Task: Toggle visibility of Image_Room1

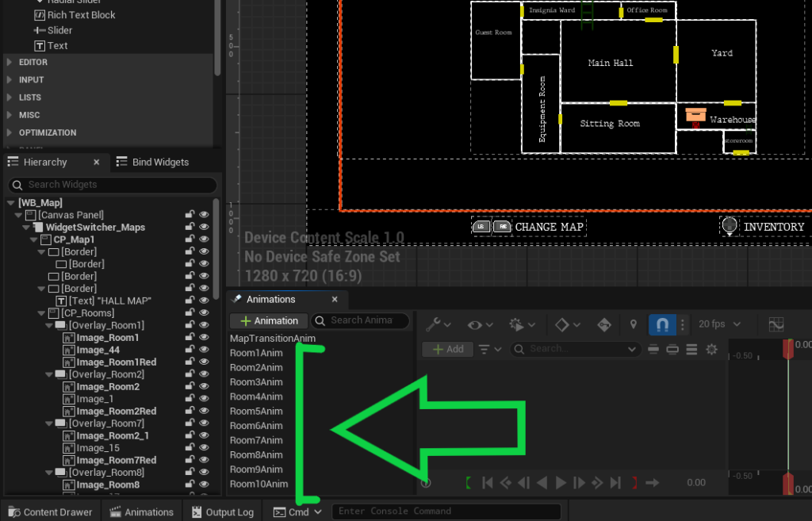Action: click(x=204, y=338)
